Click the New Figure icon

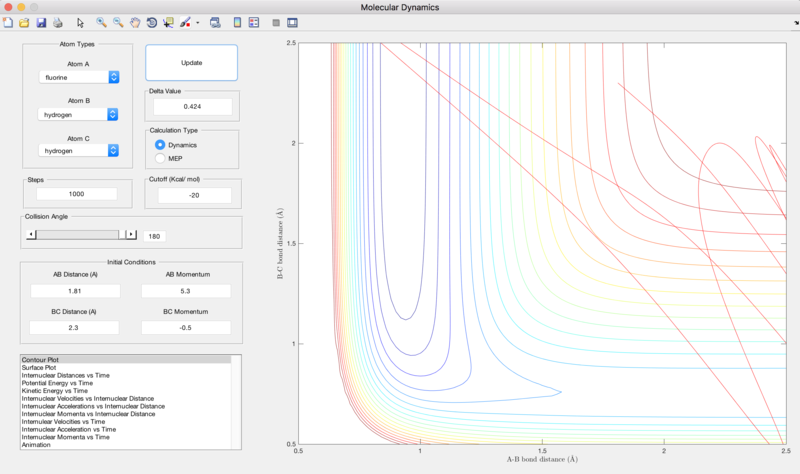point(8,22)
